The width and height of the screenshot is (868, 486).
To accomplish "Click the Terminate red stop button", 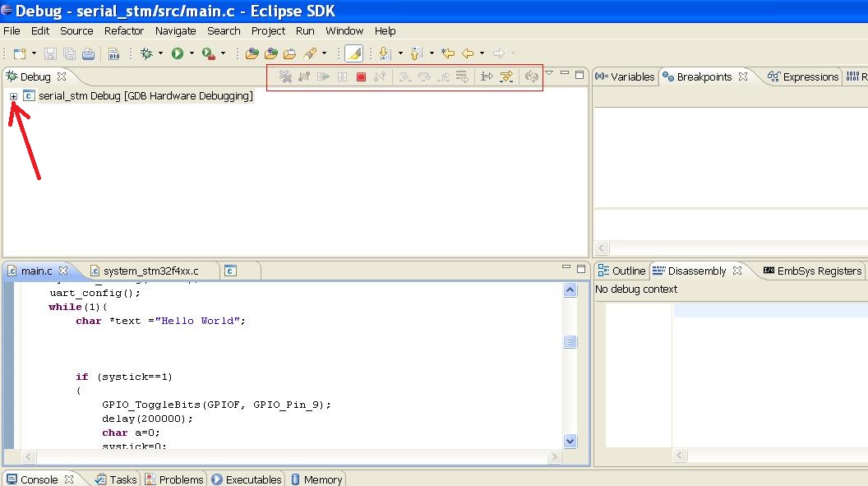I will [361, 76].
